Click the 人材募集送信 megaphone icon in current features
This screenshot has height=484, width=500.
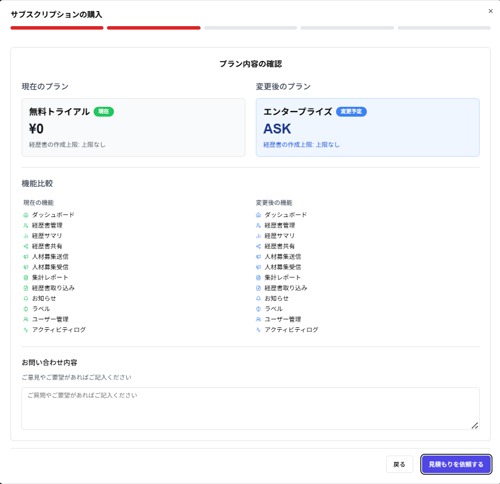pos(26,257)
